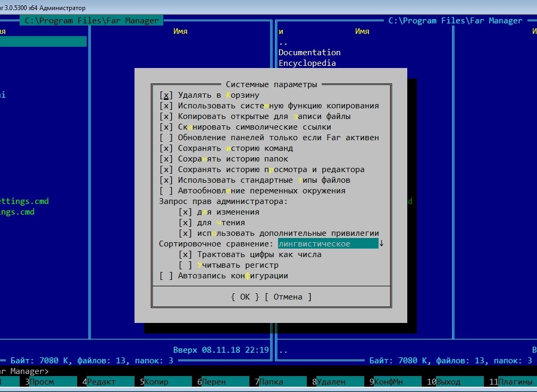Toggle 'Сохранять историю команд' checkbox
This screenshot has height=392, width=537.
pyautogui.click(x=166, y=148)
